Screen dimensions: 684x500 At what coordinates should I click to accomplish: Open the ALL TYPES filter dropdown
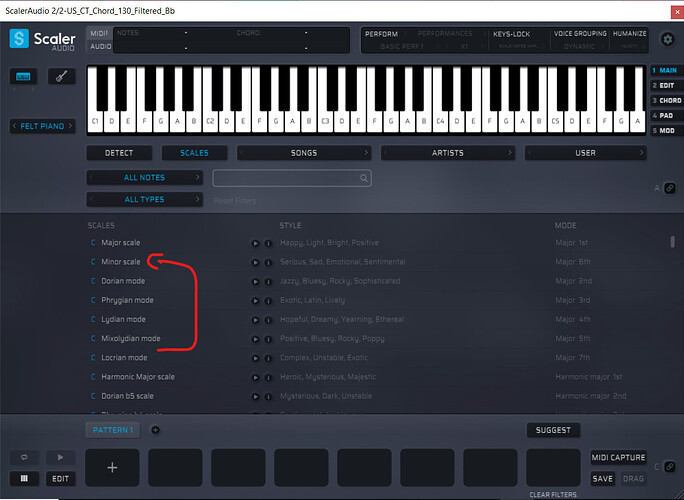tap(144, 199)
